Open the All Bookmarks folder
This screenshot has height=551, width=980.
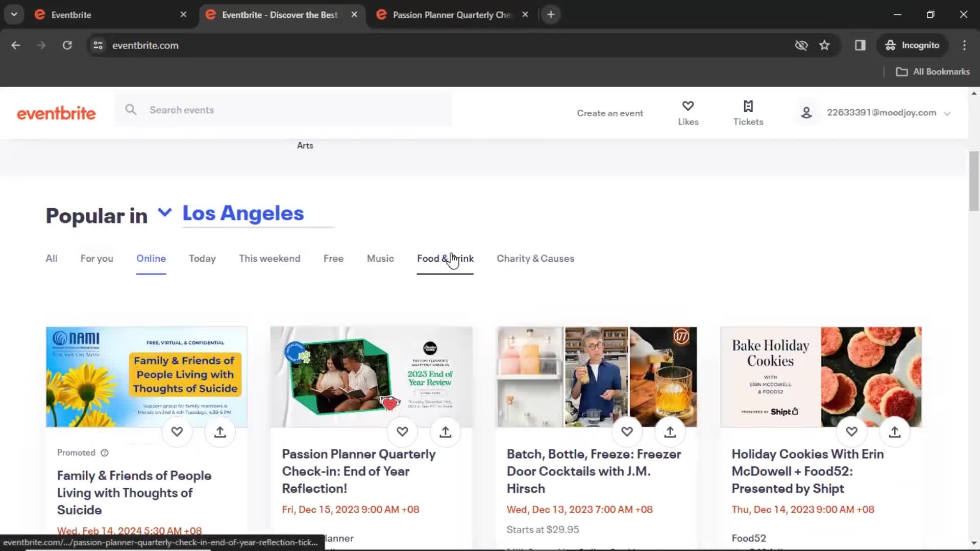933,72
